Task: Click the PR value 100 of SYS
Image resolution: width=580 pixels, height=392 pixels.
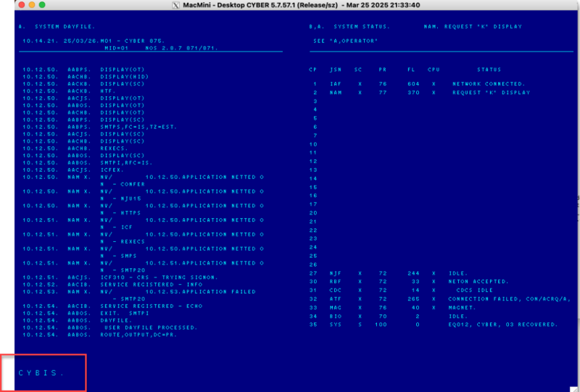Action: [381, 325]
